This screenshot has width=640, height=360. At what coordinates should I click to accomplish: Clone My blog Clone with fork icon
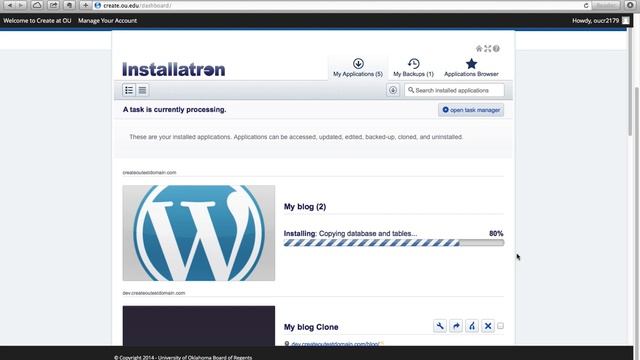472,326
